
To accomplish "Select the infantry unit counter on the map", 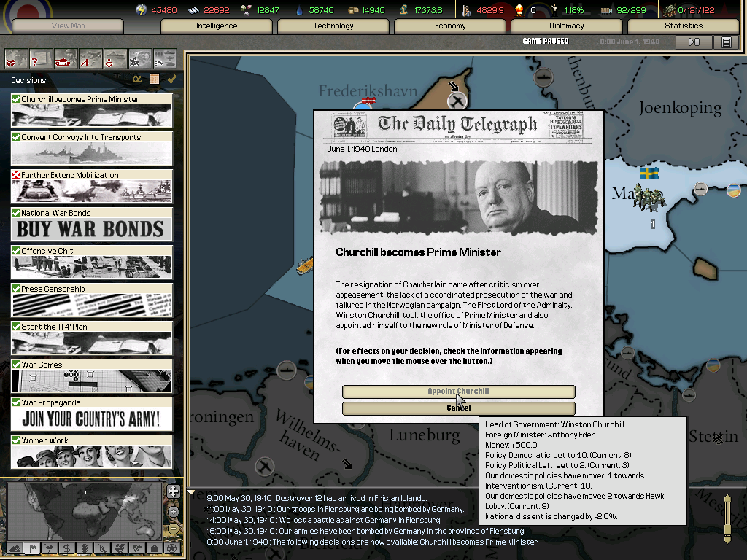I will tap(648, 199).
